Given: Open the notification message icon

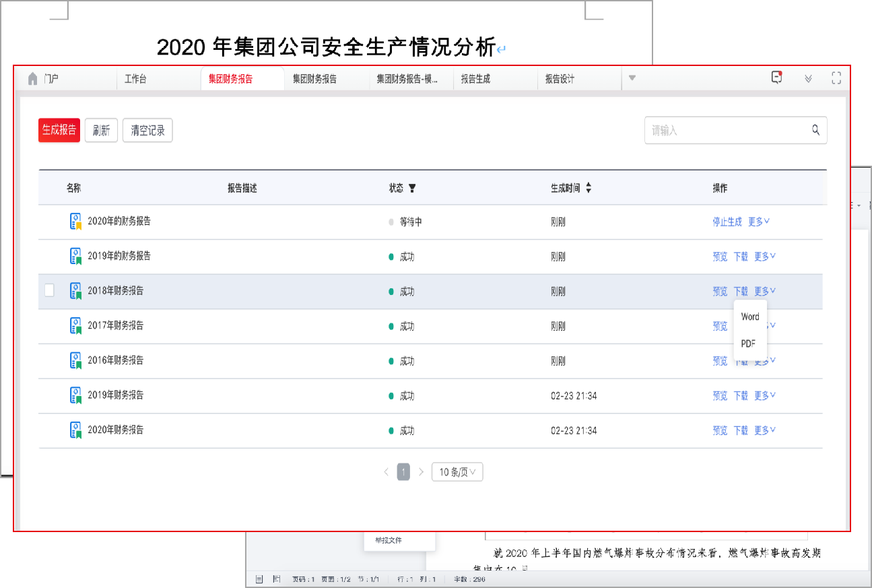Looking at the screenshot, I should tap(777, 77).
